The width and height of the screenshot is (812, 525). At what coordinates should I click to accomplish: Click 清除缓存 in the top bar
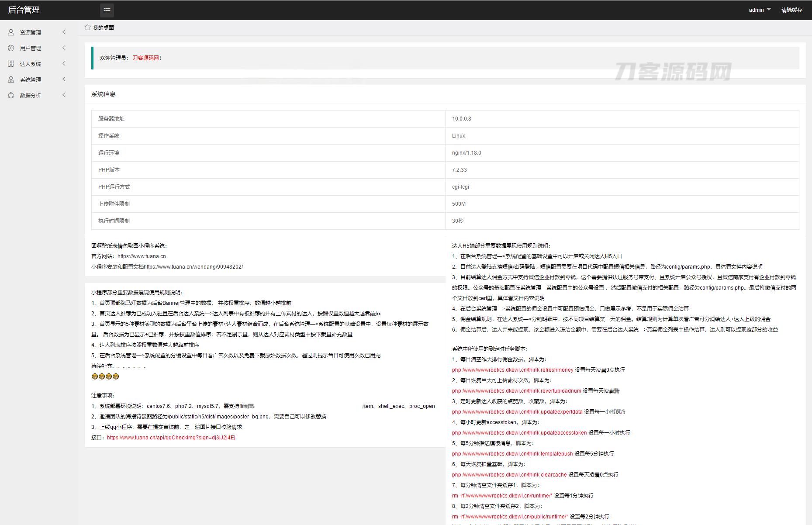click(x=791, y=10)
